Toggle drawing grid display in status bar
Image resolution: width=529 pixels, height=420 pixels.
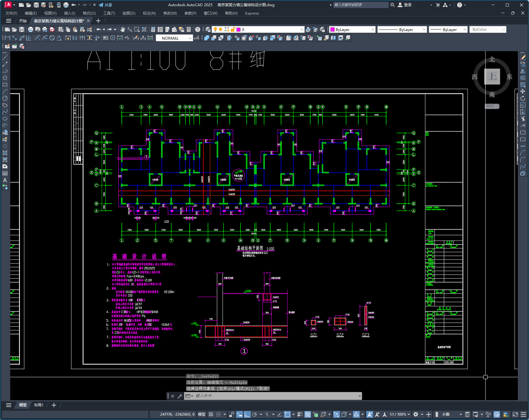(211, 414)
